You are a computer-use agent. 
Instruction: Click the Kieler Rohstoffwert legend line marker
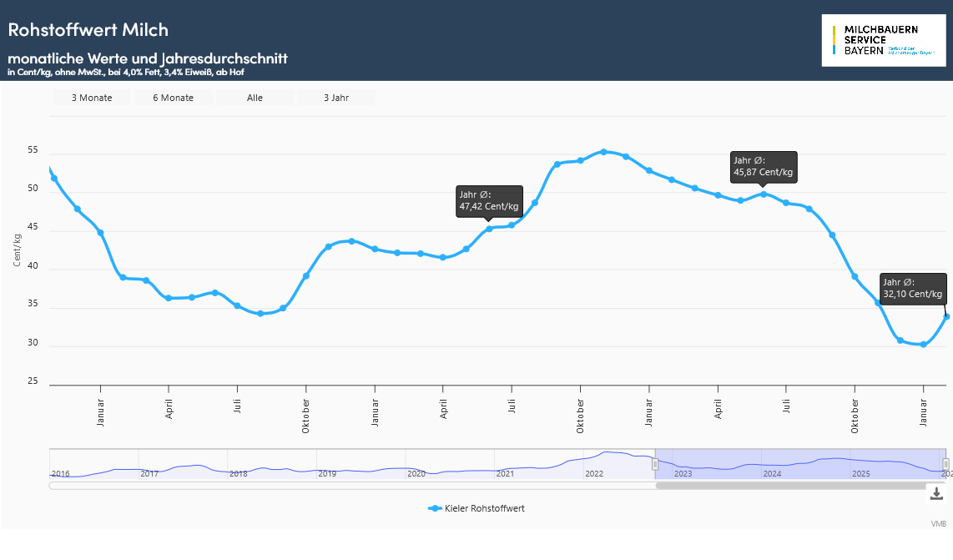(434, 508)
